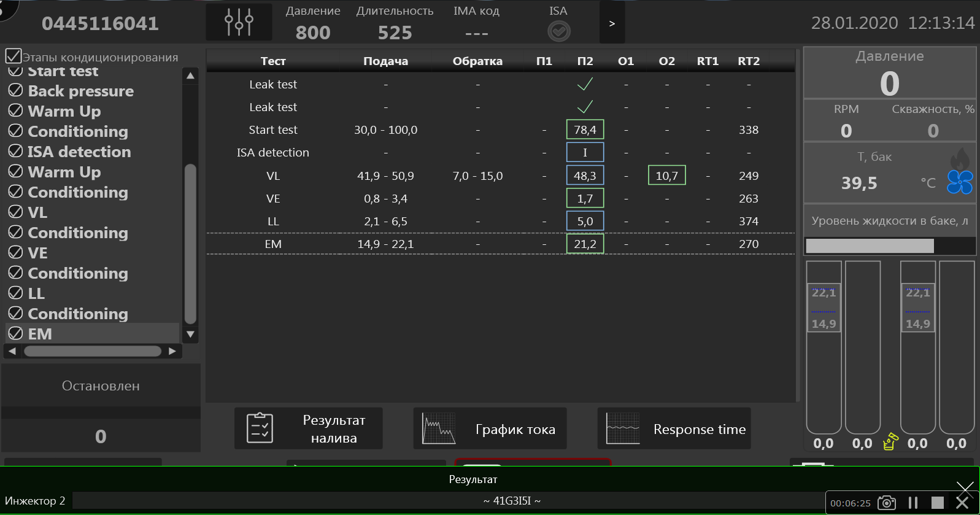The image size is (980, 515).
Task: Open Результат налива report
Action: [x=308, y=428]
